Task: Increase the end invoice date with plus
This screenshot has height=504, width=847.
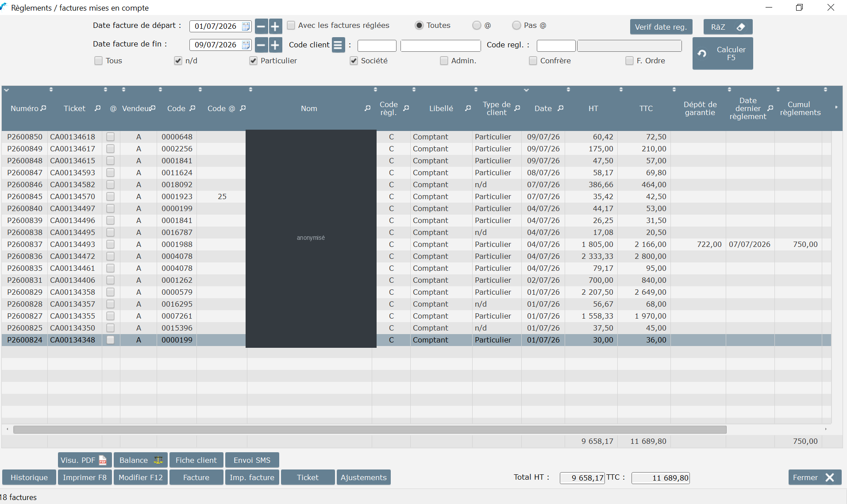Action: point(275,45)
